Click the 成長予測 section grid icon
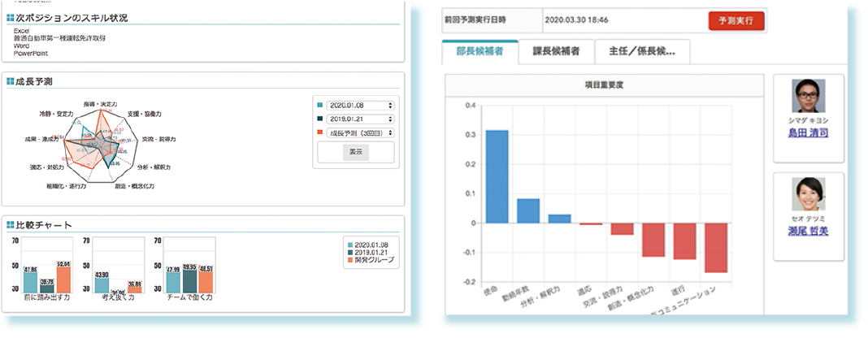Screen dimensions: 868x338 9,82
